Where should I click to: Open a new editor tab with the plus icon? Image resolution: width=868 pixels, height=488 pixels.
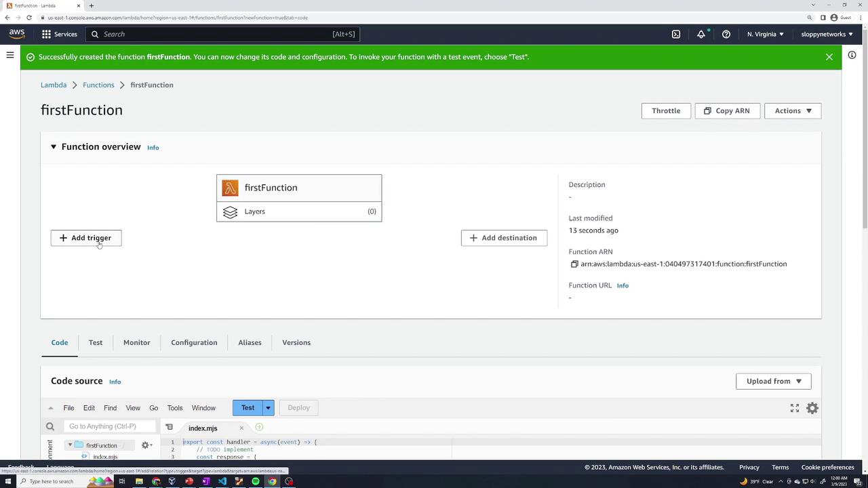click(x=259, y=427)
